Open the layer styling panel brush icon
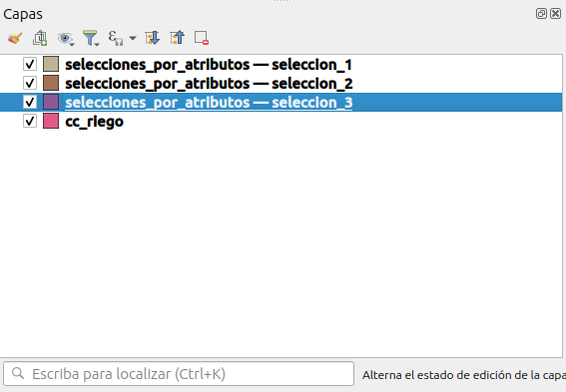This screenshot has height=392, width=566. [15, 38]
